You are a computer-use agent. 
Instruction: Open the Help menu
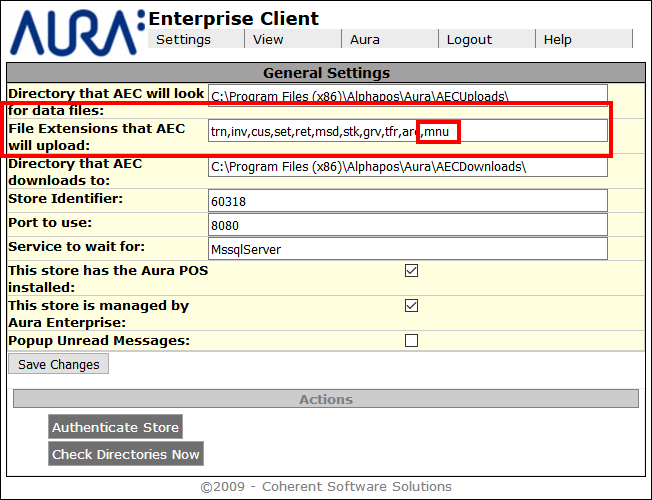pos(584,39)
